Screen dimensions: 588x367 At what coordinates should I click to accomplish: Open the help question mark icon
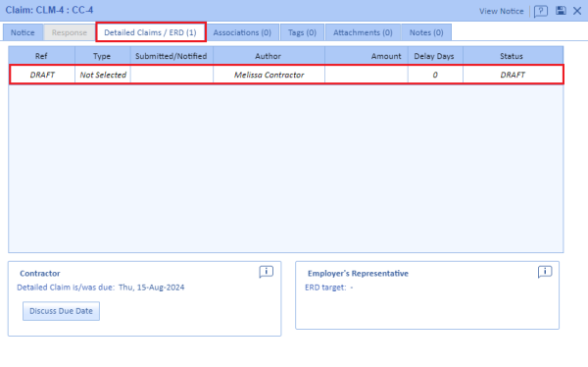540,11
